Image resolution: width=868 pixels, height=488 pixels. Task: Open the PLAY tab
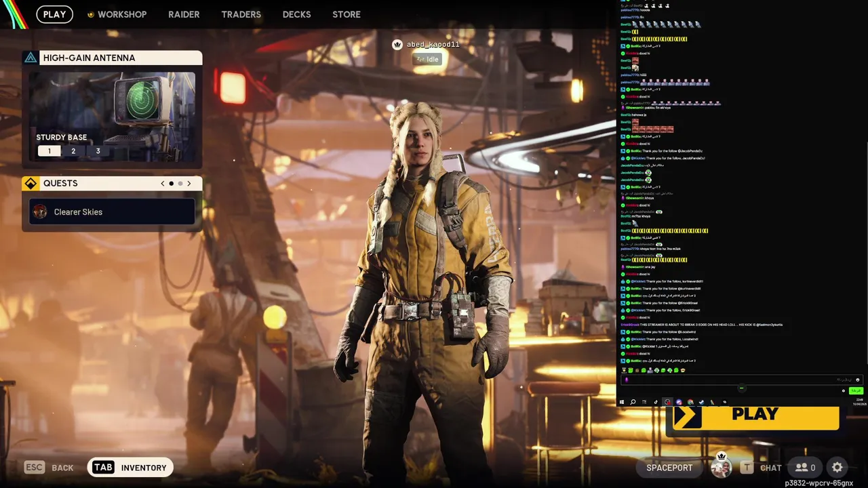[54, 14]
